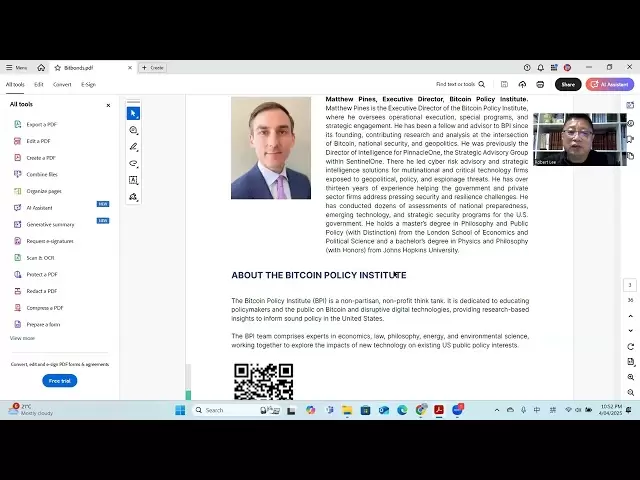Viewport: 640px width, 480px height.
Task: Zoom out of the document
Action: coord(631,393)
